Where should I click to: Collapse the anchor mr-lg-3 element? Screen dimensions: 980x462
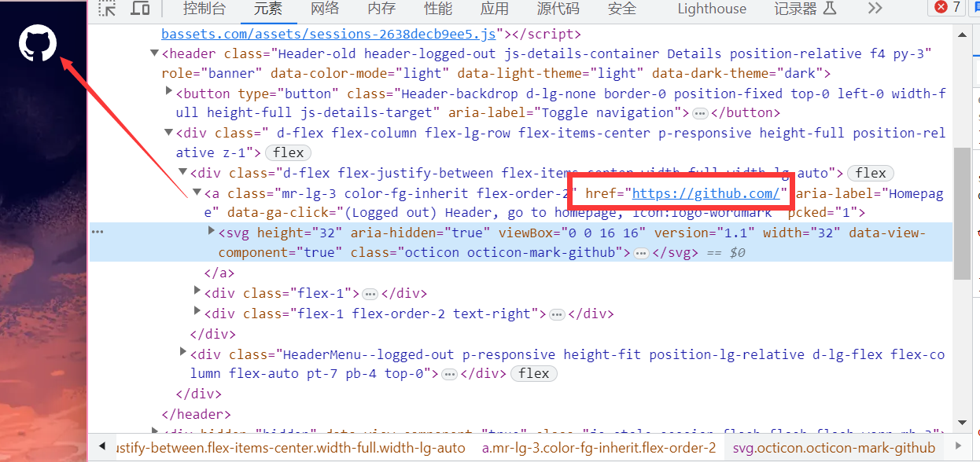[197, 192]
